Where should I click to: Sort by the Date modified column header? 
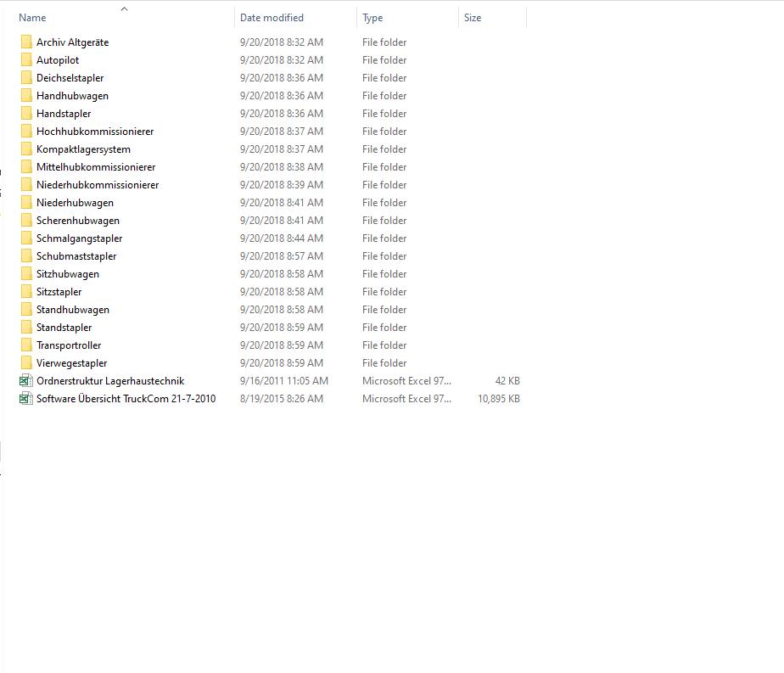click(272, 18)
